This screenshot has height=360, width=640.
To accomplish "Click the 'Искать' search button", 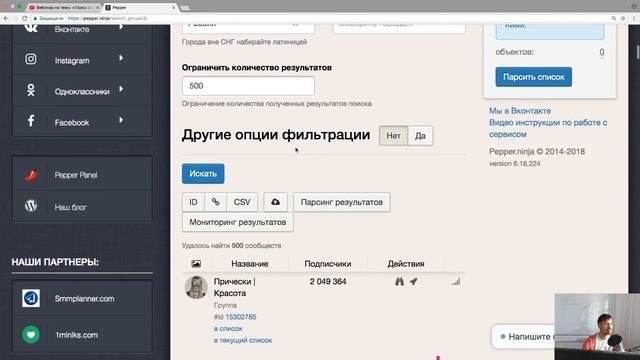I will pos(203,174).
